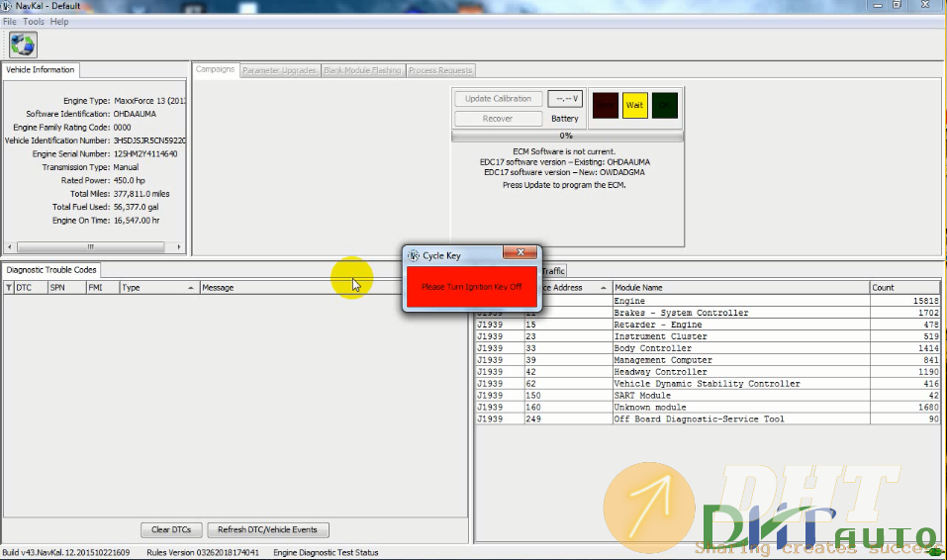Click the NavKal app icon in title bar
Viewport: 947px width, 560px height.
(6, 6)
